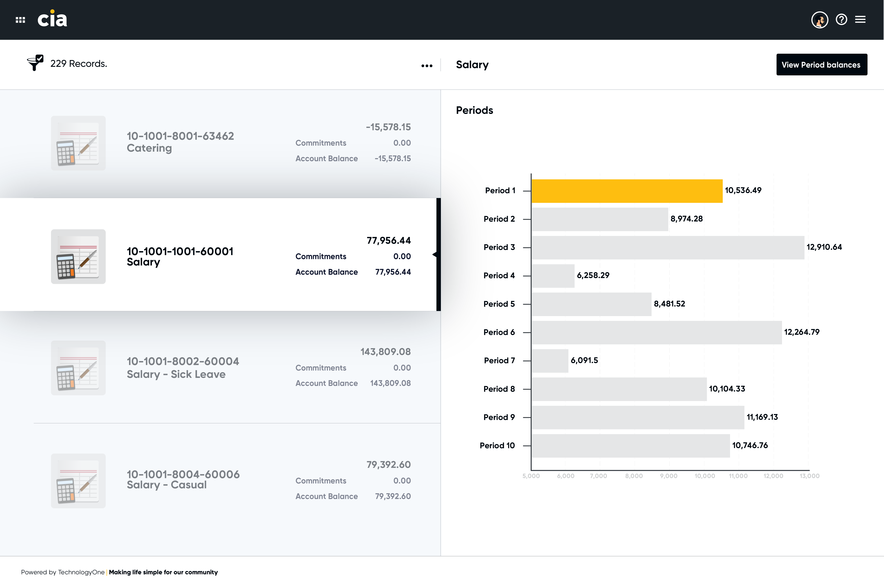
Task: Select the Period 6 bar
Action: pyautogui.click(x=656, y=332)
